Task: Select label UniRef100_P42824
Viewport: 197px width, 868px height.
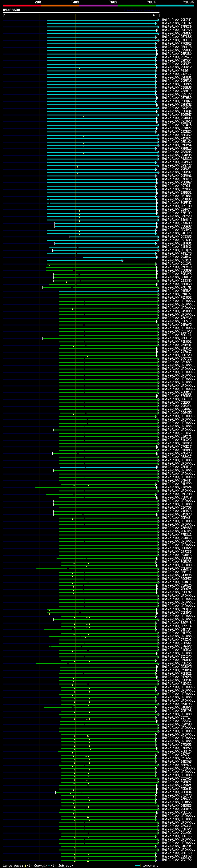Action: (177, 139)
